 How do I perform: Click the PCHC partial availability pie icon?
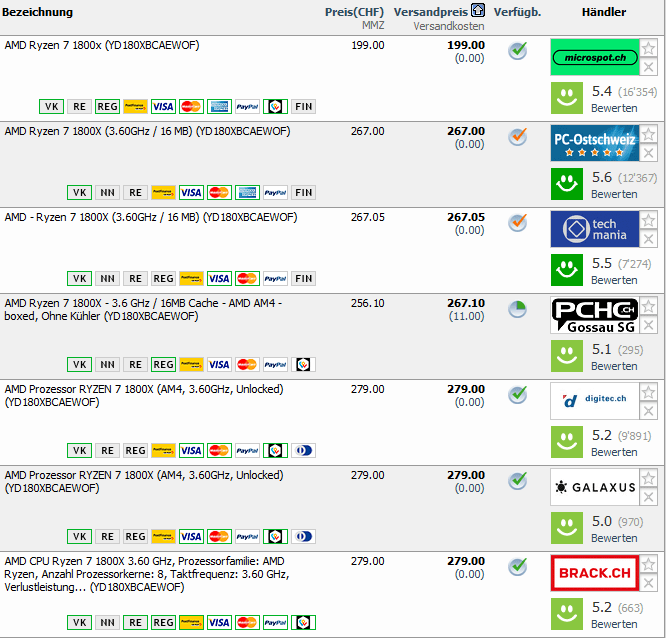(x=517, y=309)
